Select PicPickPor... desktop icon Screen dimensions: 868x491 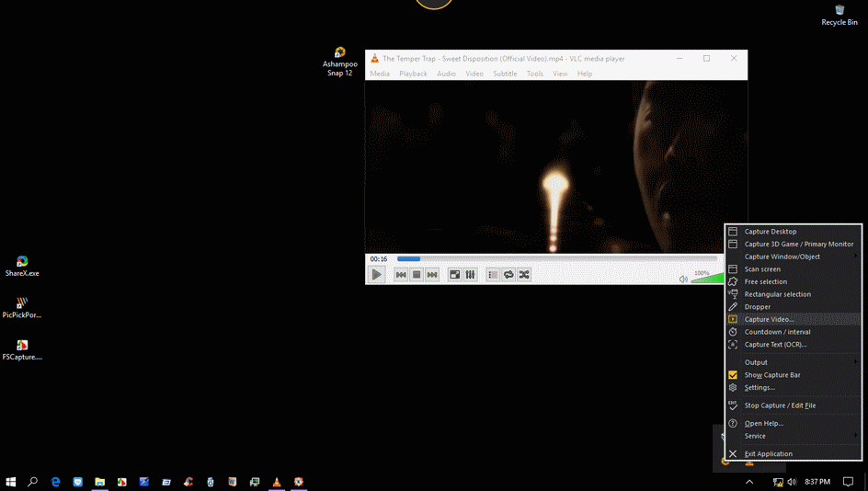[22, 308]
